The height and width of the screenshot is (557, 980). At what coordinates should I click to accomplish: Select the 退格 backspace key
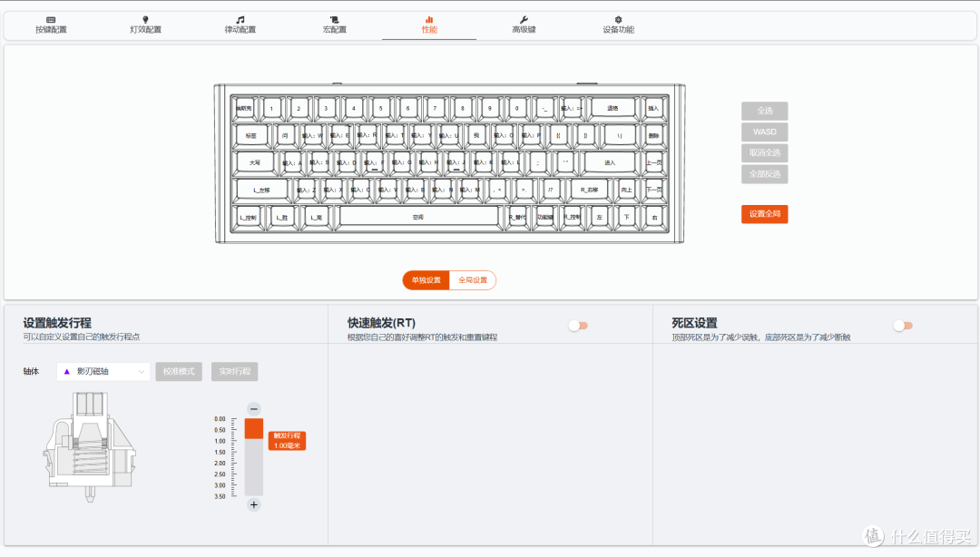tap(612, 108)
